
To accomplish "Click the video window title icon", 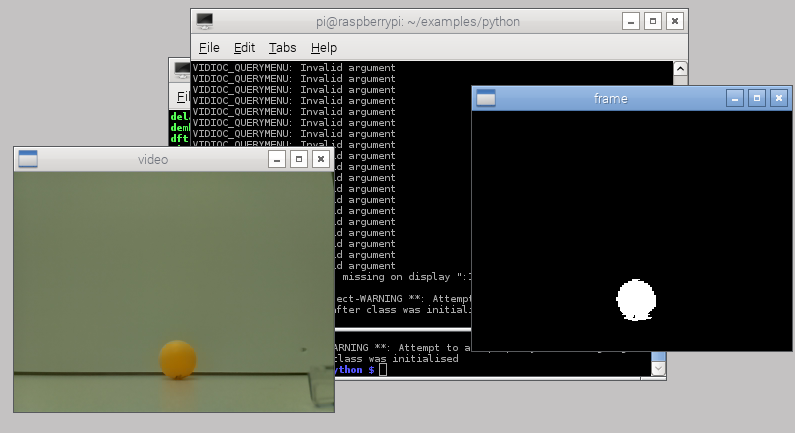I will [28, 159].
